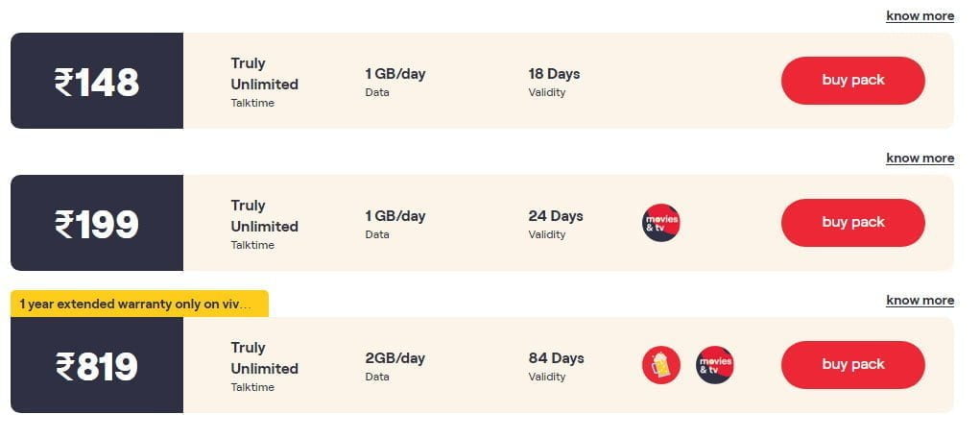Open know more link above ₹819 pack
This screenshot has width=980, height=439.
pos(920,301)
